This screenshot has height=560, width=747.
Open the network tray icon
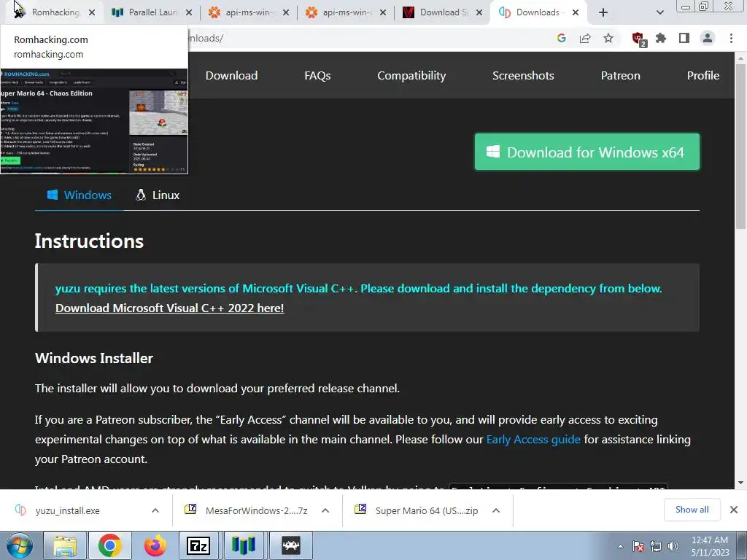656,546
